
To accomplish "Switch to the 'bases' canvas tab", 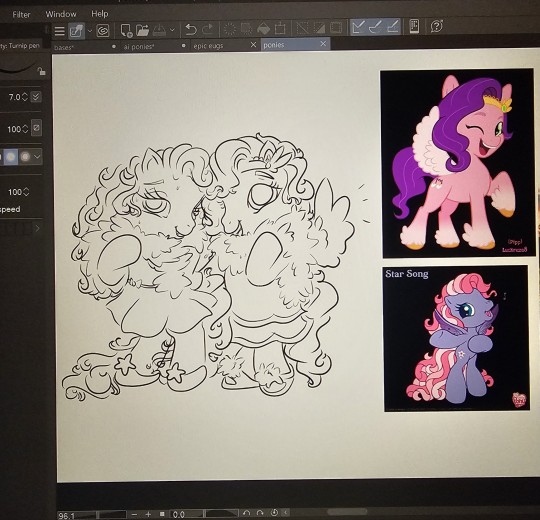I will point(85,47).
